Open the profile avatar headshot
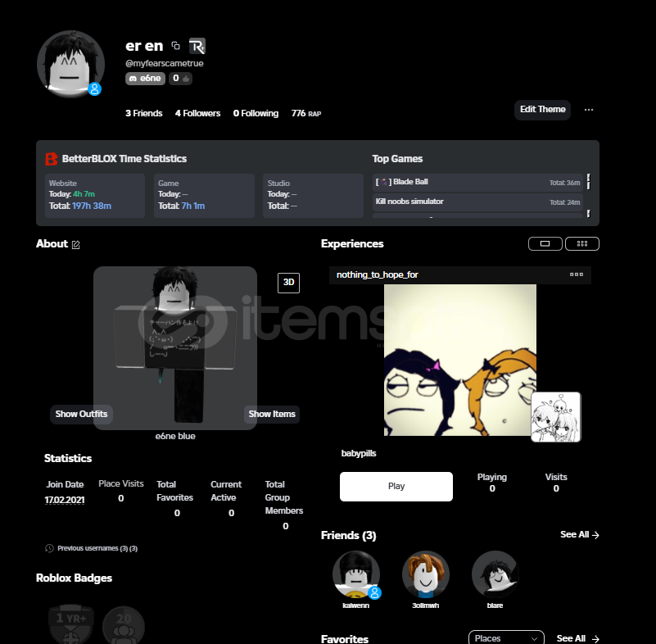656x644 pixels. 70,64
